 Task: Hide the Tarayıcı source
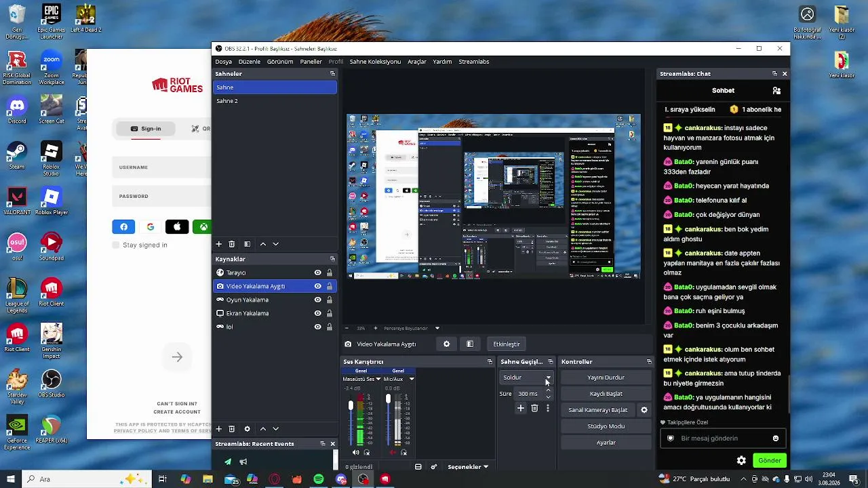tap(317, 272)
